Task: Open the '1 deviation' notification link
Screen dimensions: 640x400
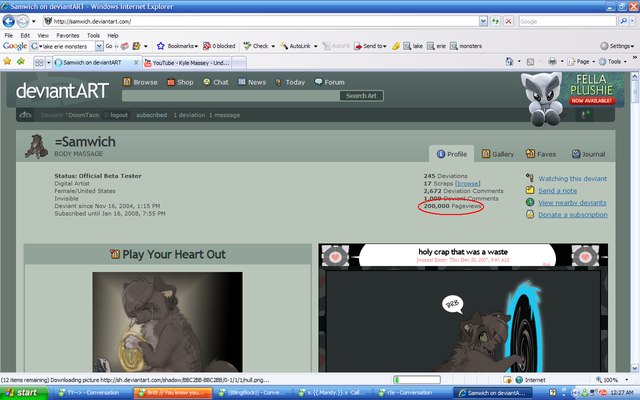Action: 189,115
